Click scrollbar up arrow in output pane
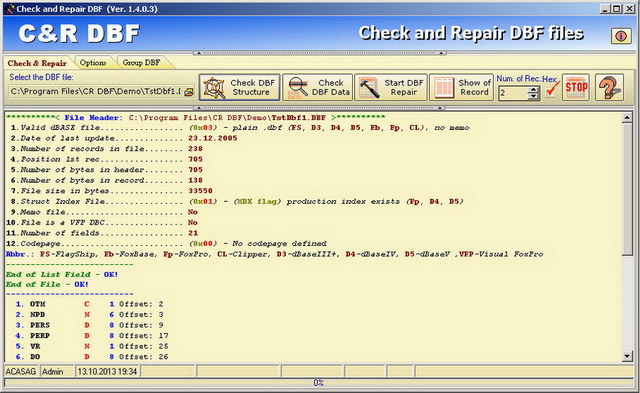The height and width of the screenshot is (393, 640). click(627, 118)
